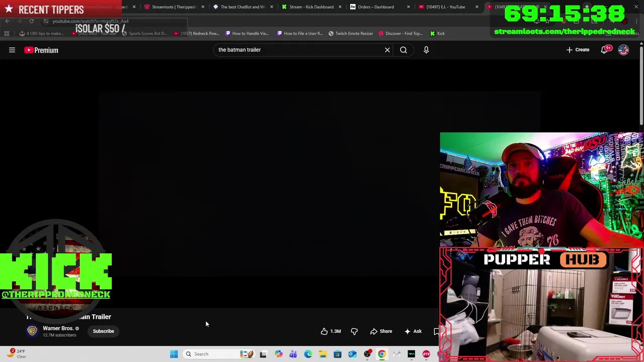The height and width of the screenshot is (362, 644).
Task: Launch Copilot from the taskbar
Action: 278,354
